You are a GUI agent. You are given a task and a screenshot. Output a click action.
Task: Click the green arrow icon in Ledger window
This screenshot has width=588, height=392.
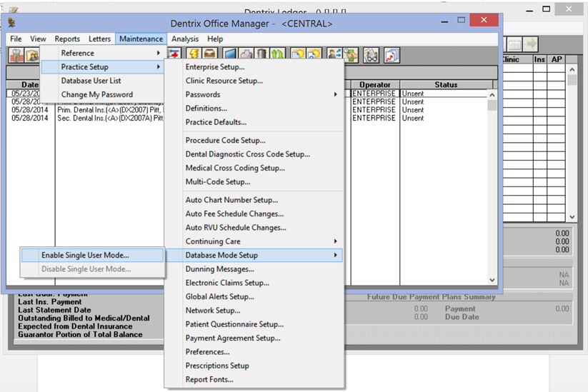[531, 44]
